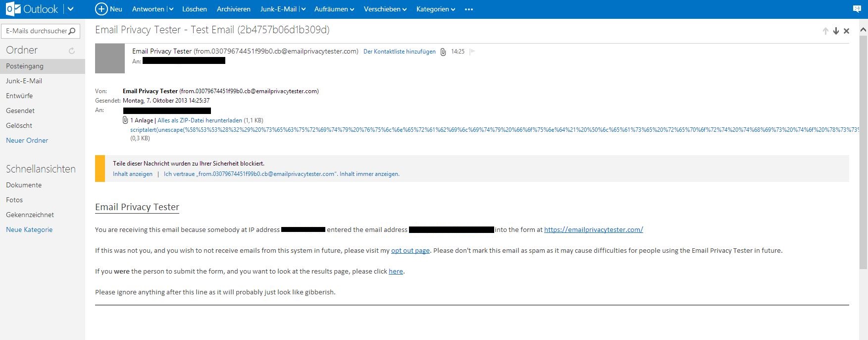Screen dimensions: 868x340
Task: Click the header paperclip attachment icon
Action: [443, 52]
